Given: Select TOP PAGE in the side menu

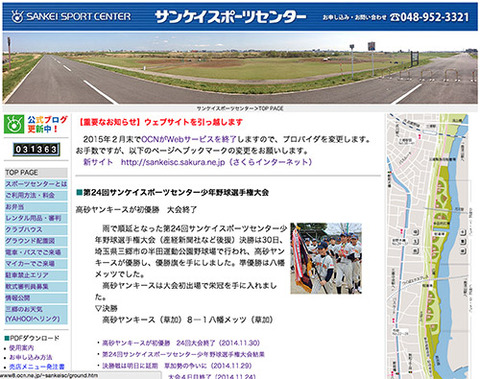Looking at the screenshot, I should (36, 173).
